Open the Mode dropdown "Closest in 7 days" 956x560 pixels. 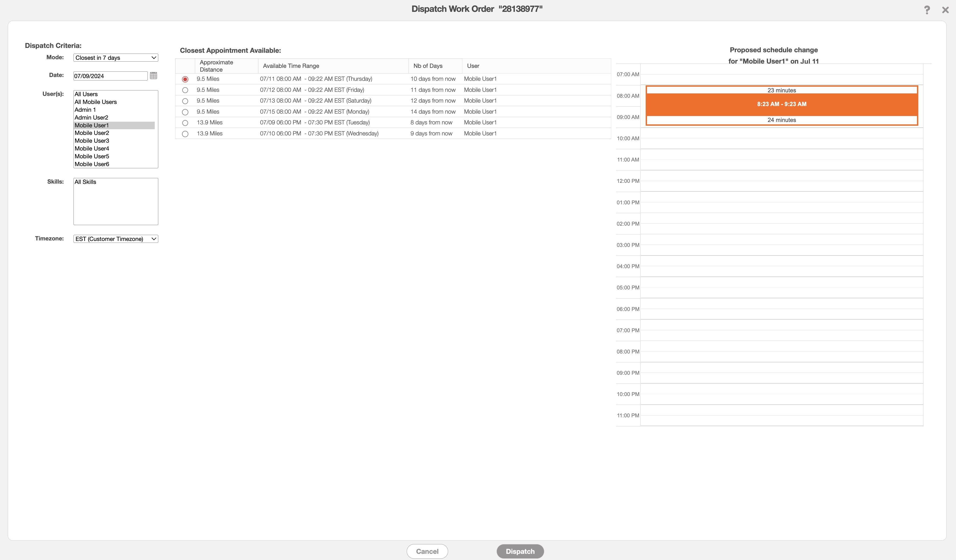coord(116,58)
